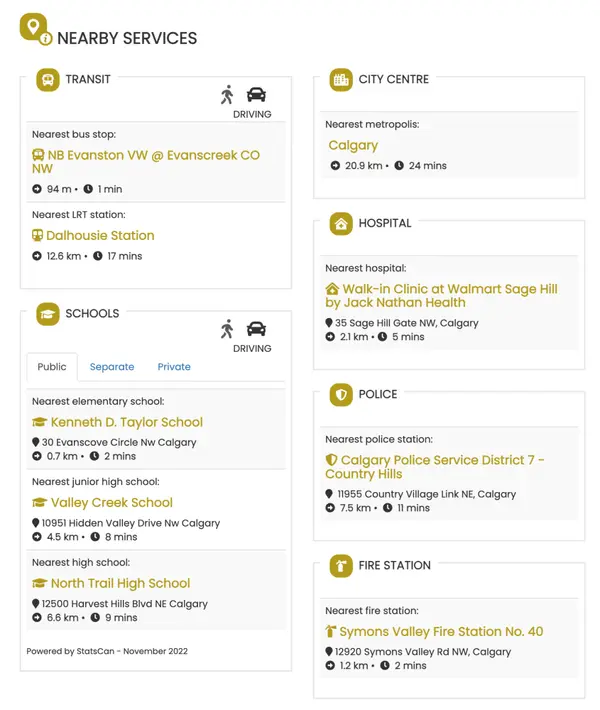Switch to the Private schools tab
600x710 pixels.
[174, 367]
